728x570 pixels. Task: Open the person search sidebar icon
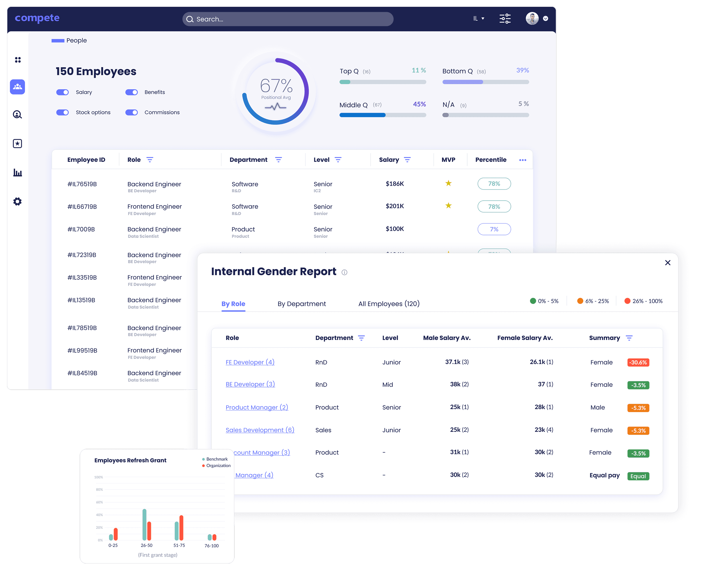[x=17, y=115]
